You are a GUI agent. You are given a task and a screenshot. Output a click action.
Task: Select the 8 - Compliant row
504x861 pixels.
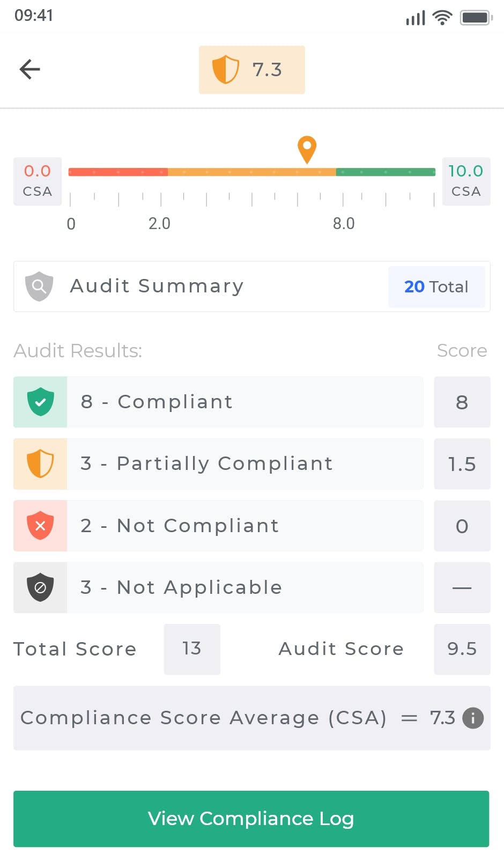coord(244,402)
